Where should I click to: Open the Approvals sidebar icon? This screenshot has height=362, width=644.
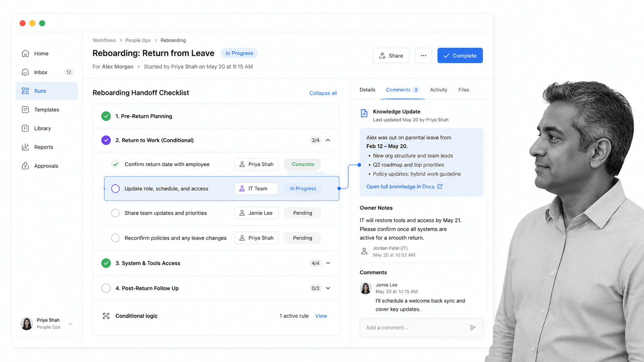coord(25,166)
